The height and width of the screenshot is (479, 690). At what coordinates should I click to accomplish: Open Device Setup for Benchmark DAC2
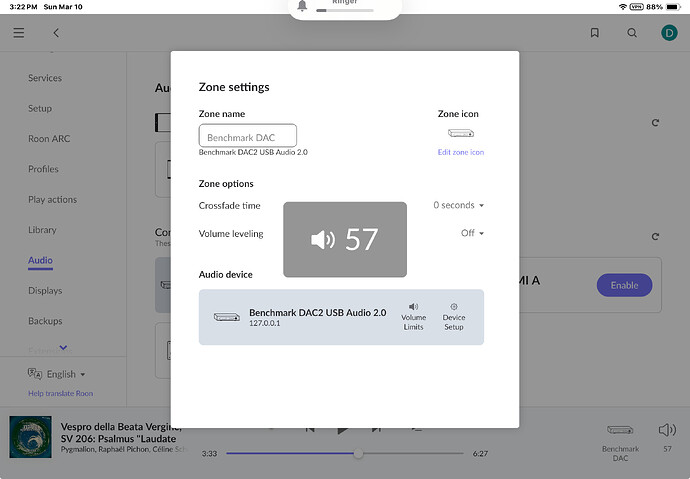(454, 317)
